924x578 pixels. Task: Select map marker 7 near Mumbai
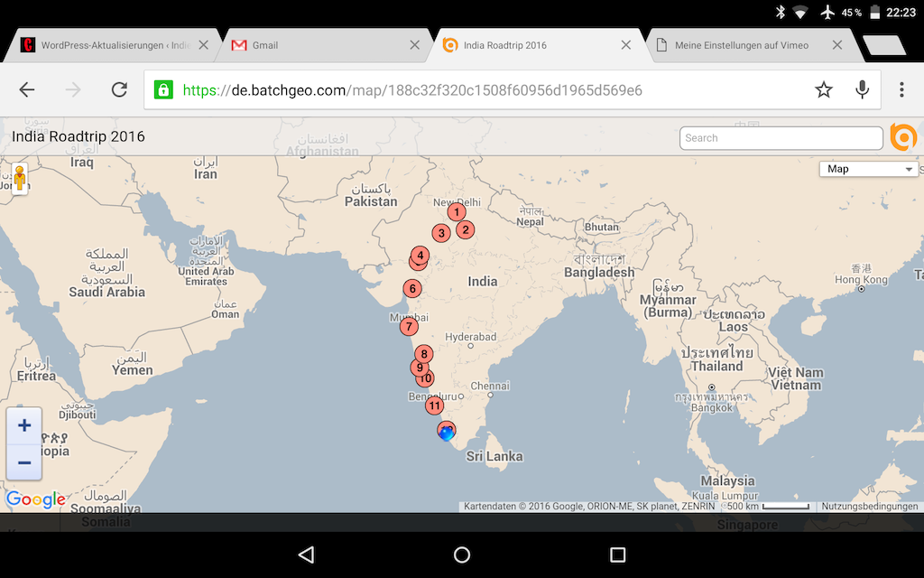click(x=409, y=326)
